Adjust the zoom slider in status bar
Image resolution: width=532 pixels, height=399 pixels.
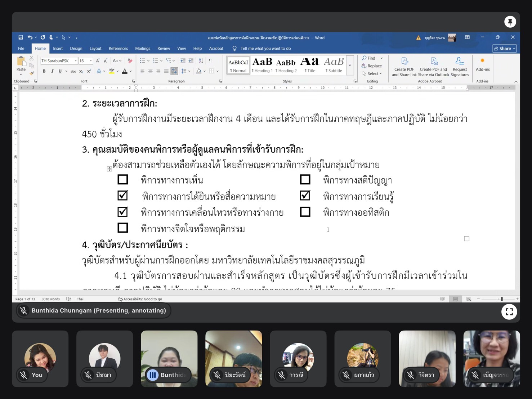(501, 299)
